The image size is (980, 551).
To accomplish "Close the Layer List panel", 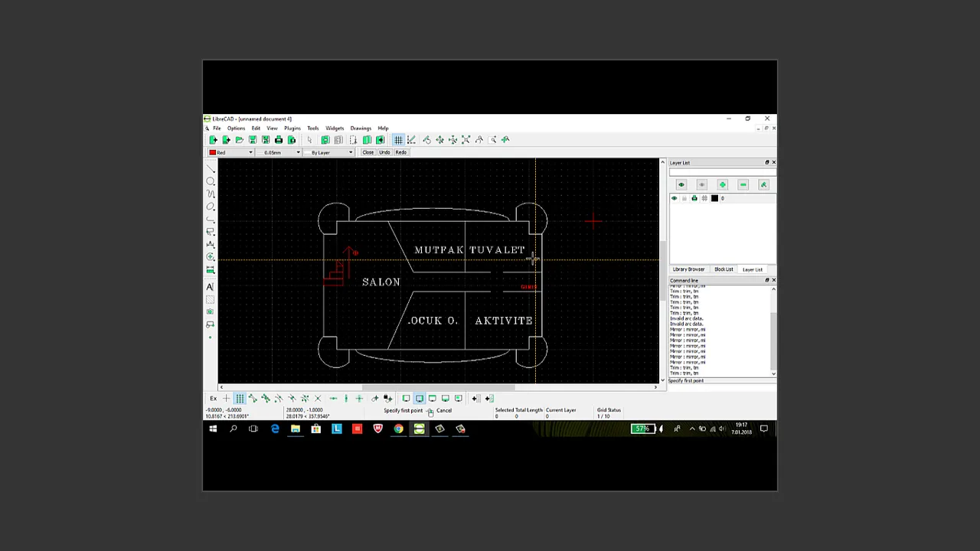I will coord(773,162).
